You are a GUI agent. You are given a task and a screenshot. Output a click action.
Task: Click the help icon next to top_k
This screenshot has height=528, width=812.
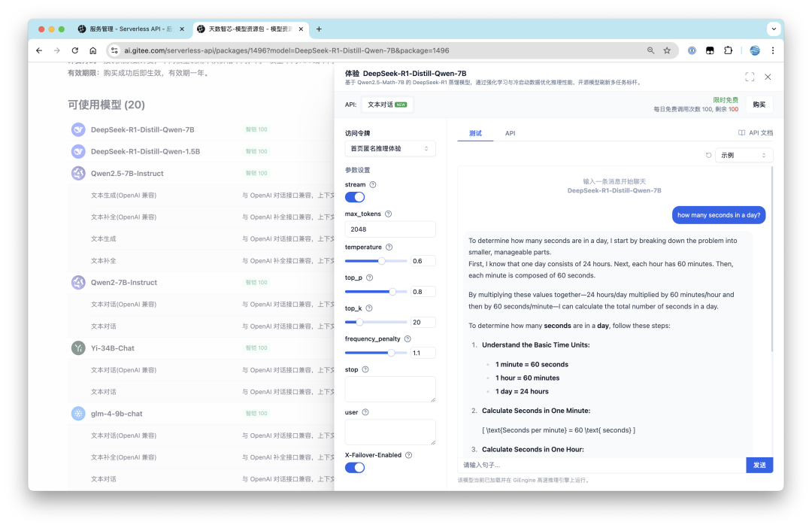click(368, 308)
